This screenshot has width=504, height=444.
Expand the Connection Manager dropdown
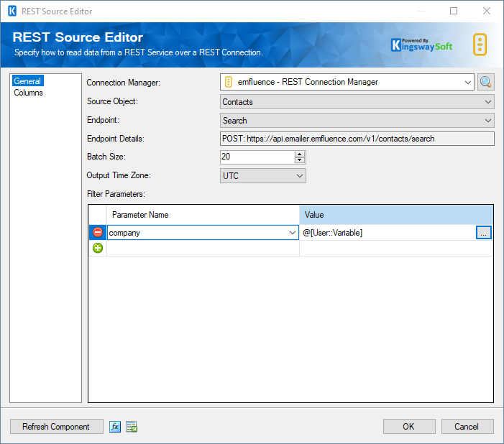[467, 82]
